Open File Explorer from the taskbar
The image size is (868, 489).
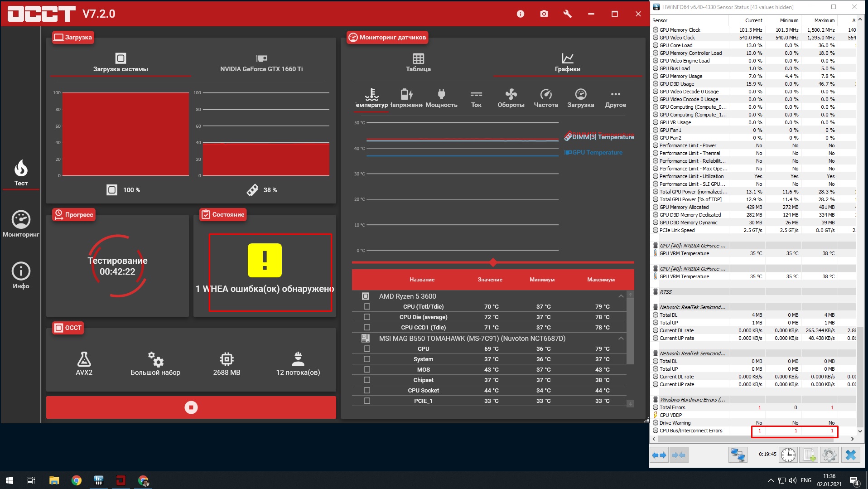54,480
